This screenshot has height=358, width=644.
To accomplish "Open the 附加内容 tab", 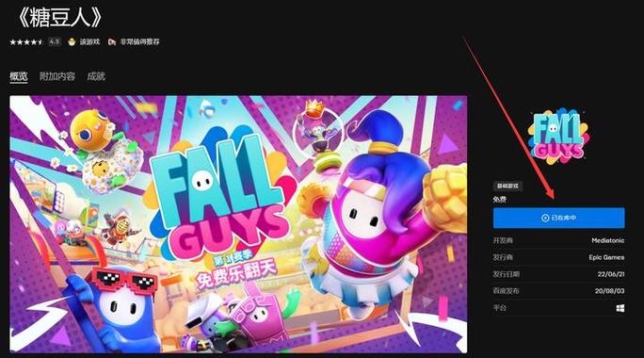I will coord(57,76).
